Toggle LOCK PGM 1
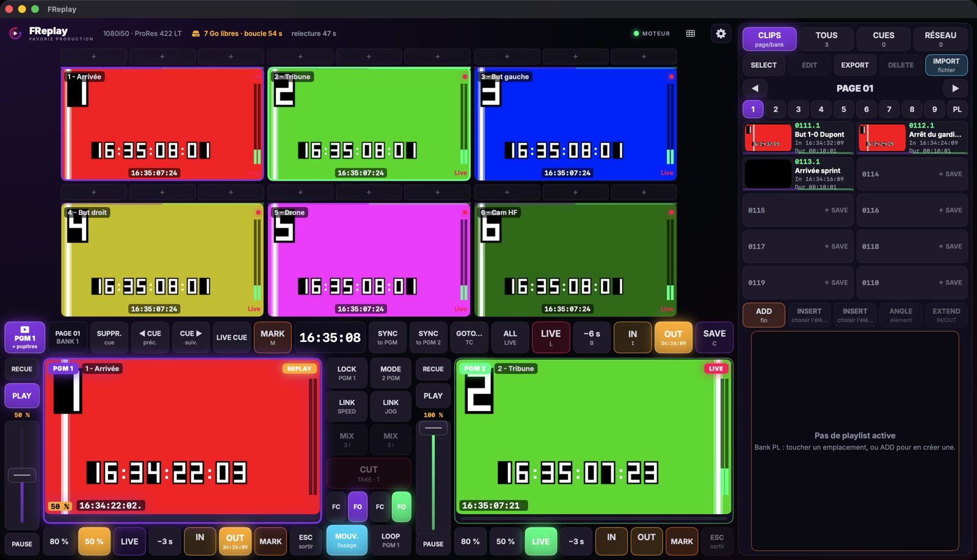Screen dimensions: 977x560 point(347,373)
